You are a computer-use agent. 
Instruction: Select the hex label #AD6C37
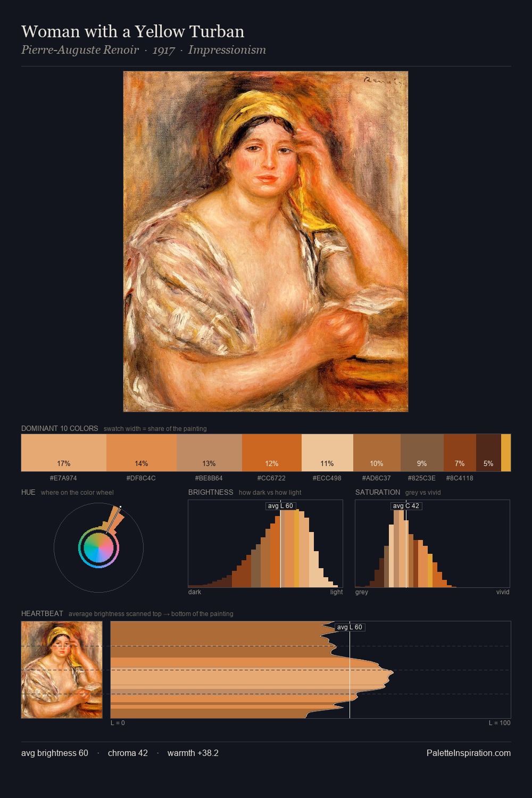377,478
